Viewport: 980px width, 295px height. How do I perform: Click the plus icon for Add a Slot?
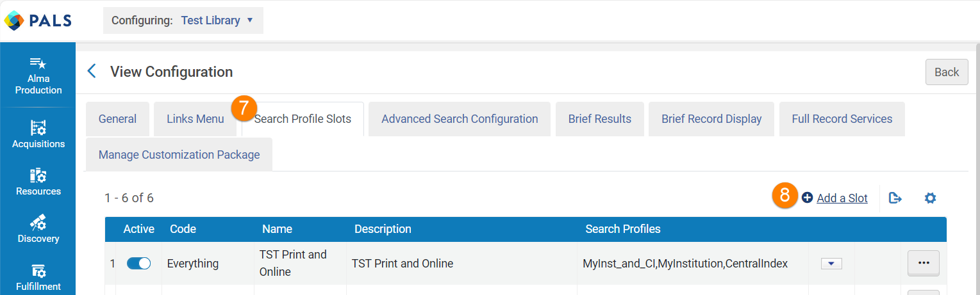808,198
